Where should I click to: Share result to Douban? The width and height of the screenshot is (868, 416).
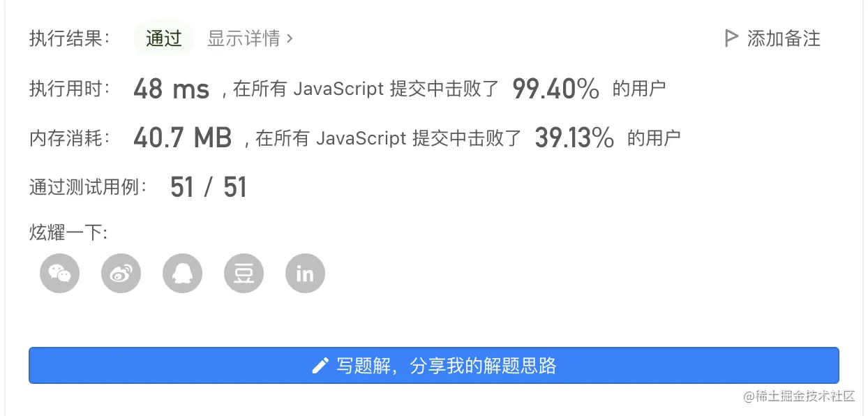tap(244, 273)
